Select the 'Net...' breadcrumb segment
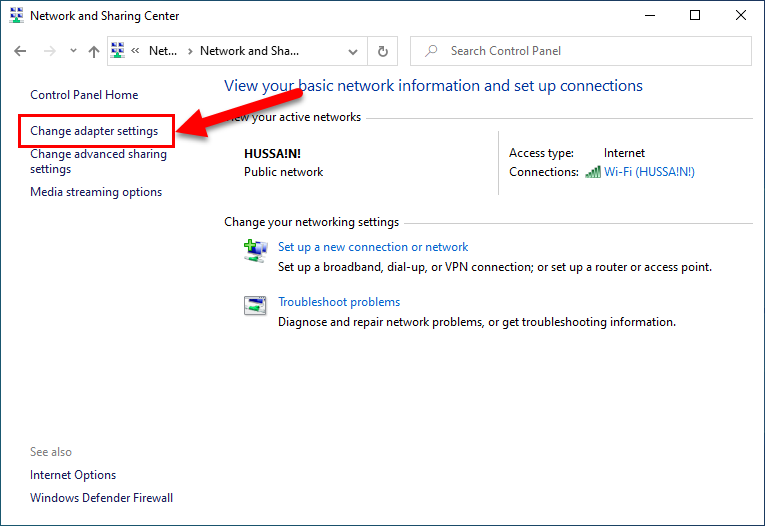The image size is (765, 526). (160, 51)
